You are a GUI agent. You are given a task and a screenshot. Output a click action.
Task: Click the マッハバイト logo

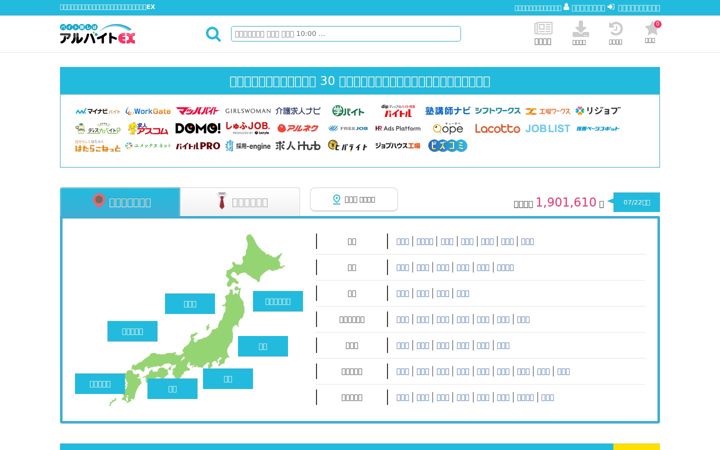197,111
